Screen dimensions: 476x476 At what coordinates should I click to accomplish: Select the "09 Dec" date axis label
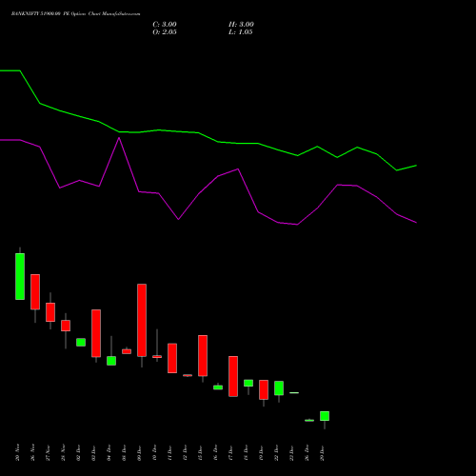click(x=139, y=453)
